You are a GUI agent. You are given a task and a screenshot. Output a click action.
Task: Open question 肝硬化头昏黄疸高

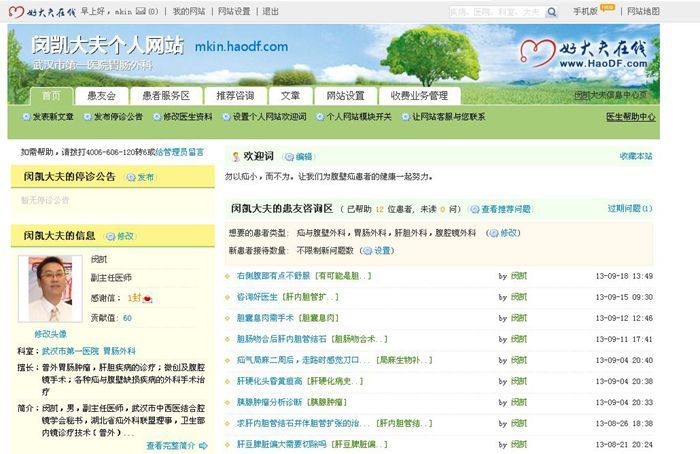[269, 381]
